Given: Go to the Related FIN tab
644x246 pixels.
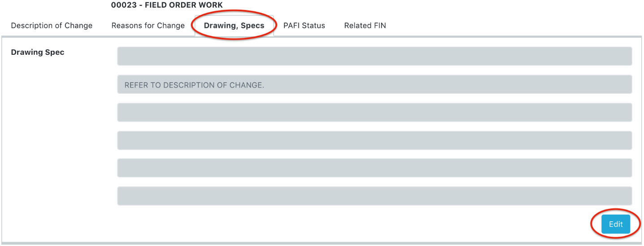Looking at the screenshot, I should click(x=365, y=26).
